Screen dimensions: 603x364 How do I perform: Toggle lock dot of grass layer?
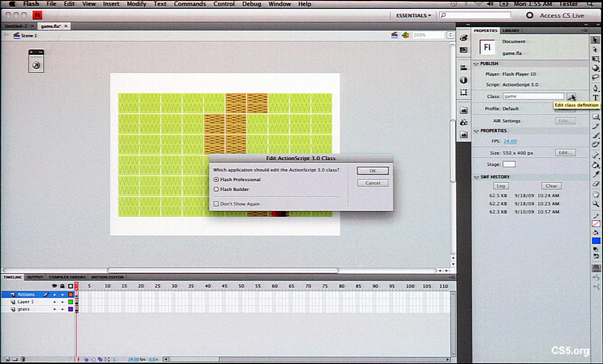click(62, 309)
